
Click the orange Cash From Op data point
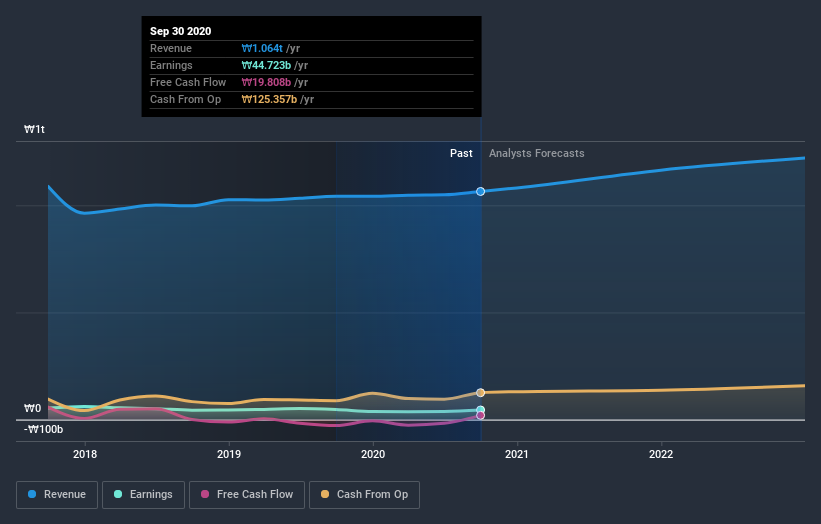point(481,393)
